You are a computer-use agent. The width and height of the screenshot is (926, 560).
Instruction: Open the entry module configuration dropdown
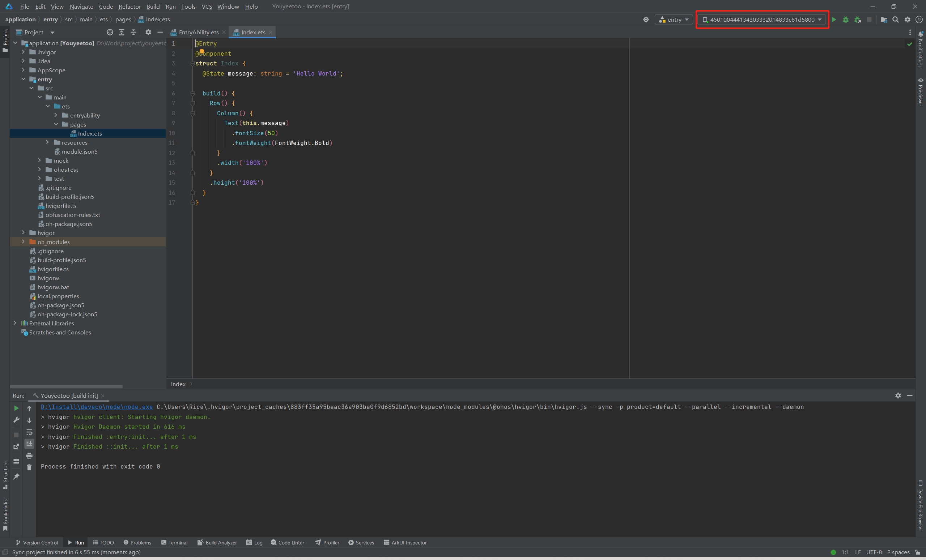click(674, 20)
